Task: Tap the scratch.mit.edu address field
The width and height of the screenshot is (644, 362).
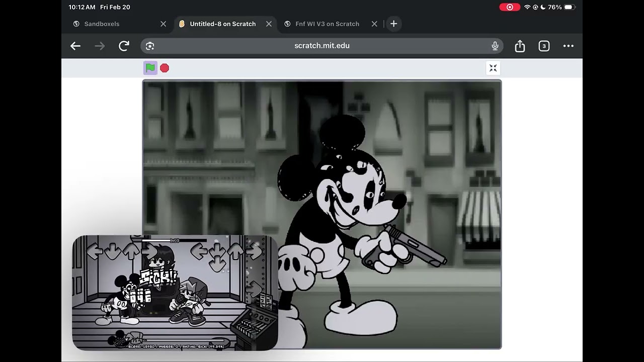Action: (322, 46)
